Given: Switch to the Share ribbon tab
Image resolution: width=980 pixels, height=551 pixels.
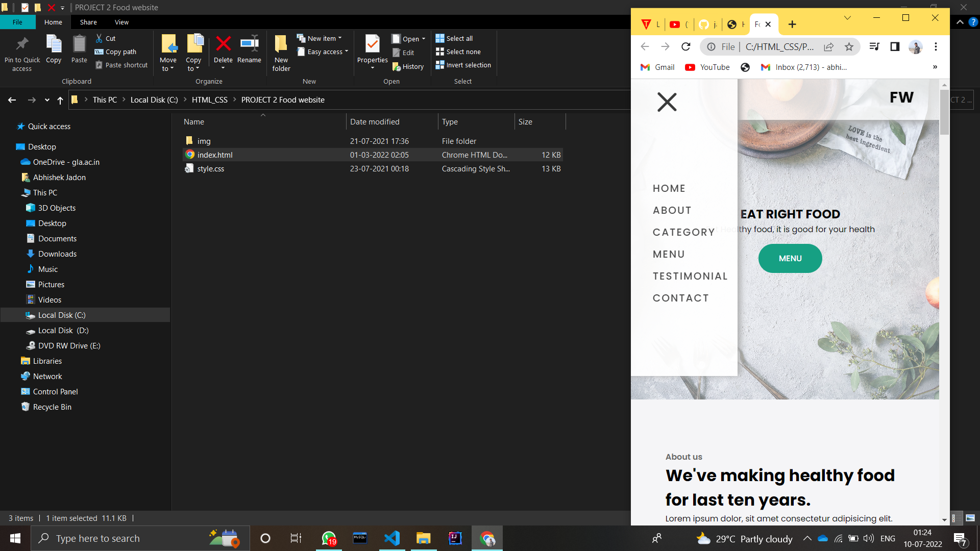Looking at the screenshot, I should 88,22.
